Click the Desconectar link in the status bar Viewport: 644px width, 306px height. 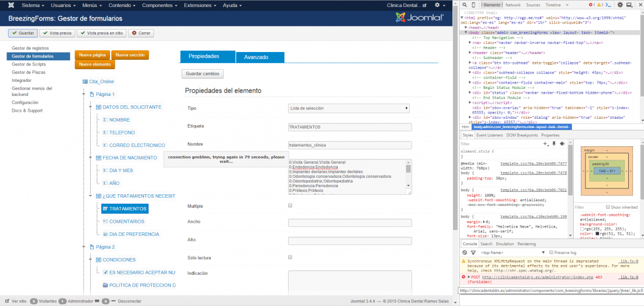coord(129,301)
